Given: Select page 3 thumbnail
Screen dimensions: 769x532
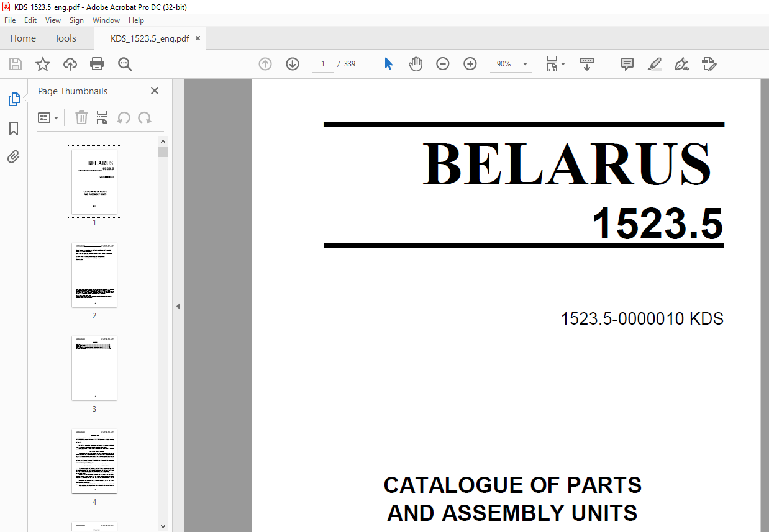Looking at the screenshot, I should coord(94,367).
